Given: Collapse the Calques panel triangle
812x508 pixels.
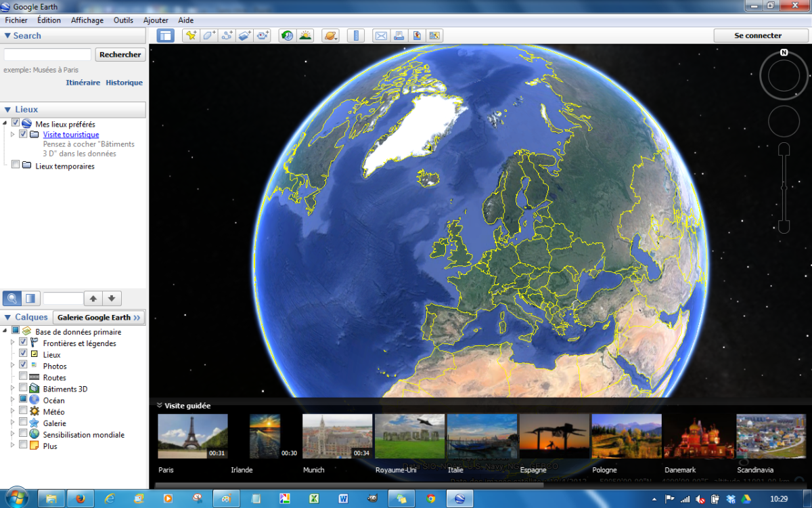Looking at the screenshot, I should (7, 317).
